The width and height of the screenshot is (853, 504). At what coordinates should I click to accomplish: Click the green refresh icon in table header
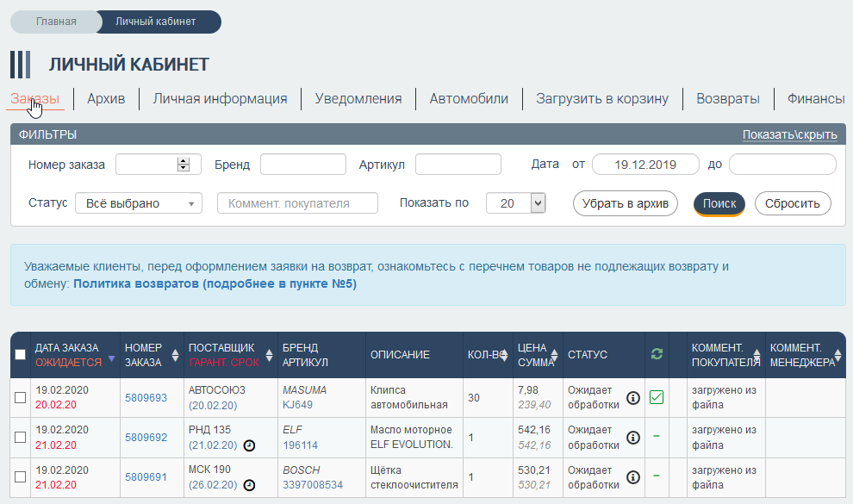(x=657, y=355)
